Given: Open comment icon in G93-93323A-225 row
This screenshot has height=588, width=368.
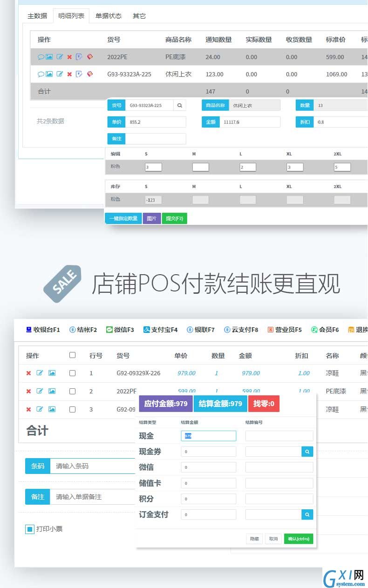Looking at the screenshot, I should [41, 74].
